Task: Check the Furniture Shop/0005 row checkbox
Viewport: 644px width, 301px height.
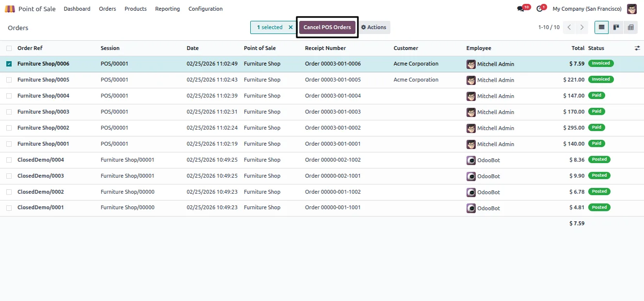Action: 9,80
